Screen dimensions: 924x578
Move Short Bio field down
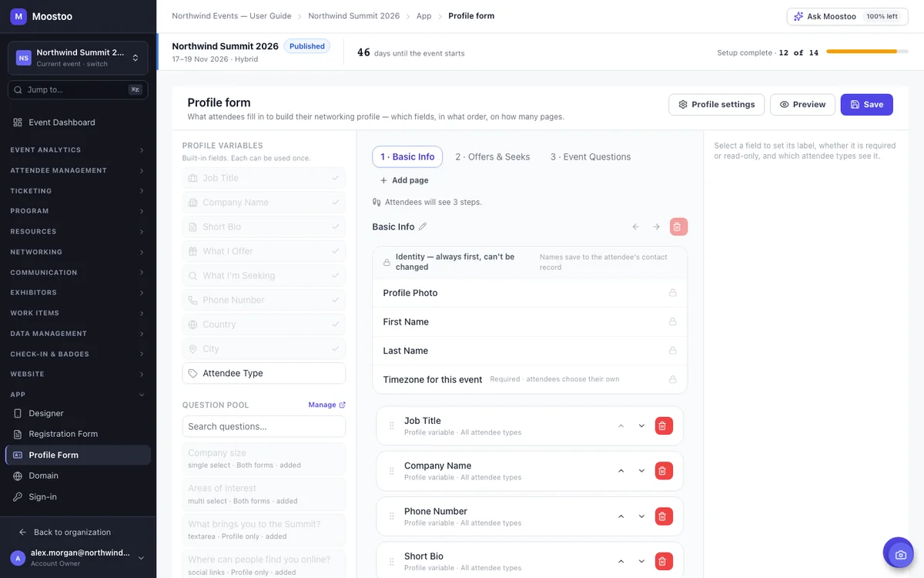tap(641, 561)
